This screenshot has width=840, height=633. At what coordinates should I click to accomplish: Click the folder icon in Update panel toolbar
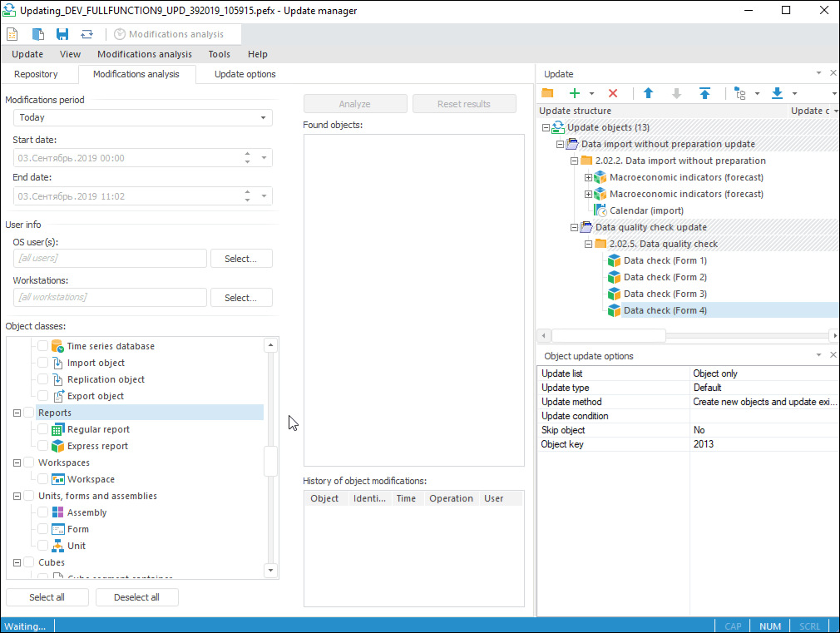pos(547,93)
